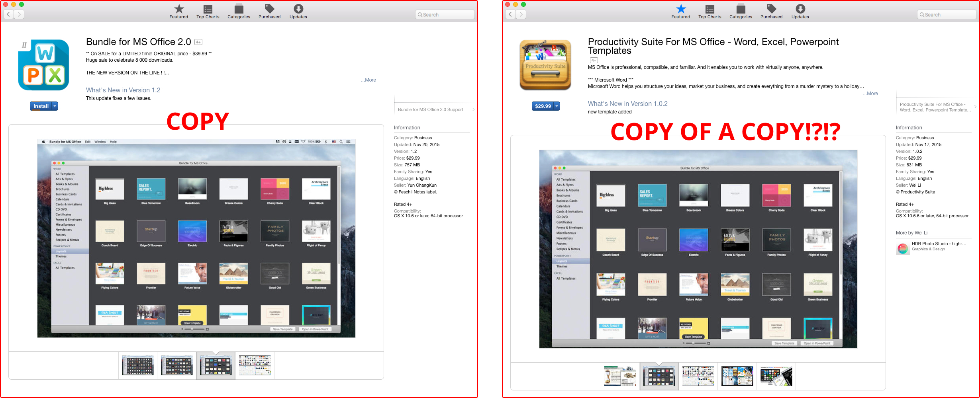Go back in the left window

coord(9,14)
